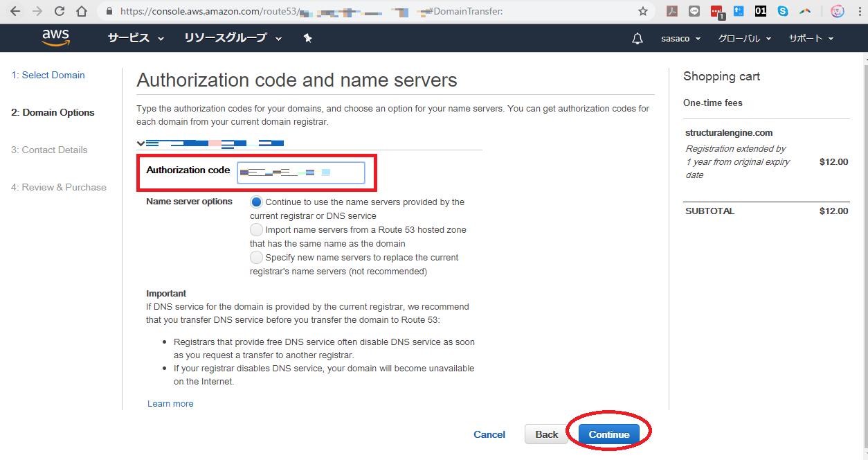Image resolution: width=868 pixels, height=460 pixels.
Task: Select continue using current registrar name servers
Action: 256,202
